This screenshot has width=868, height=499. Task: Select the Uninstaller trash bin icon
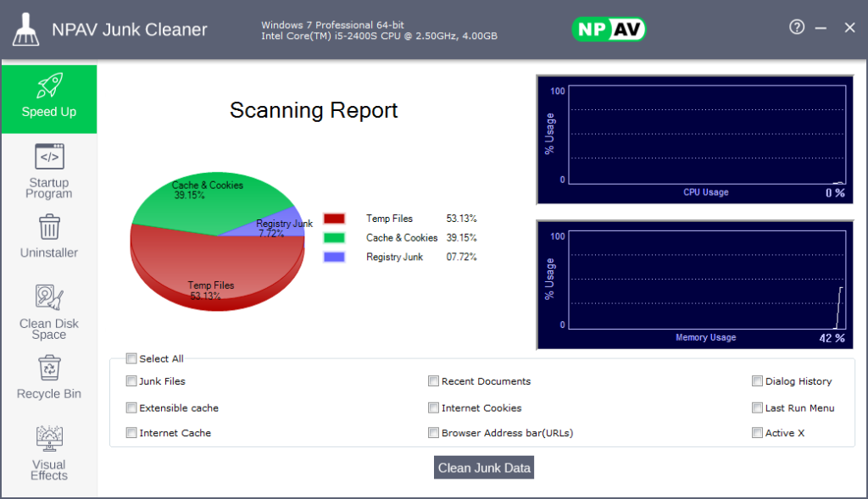49,227
